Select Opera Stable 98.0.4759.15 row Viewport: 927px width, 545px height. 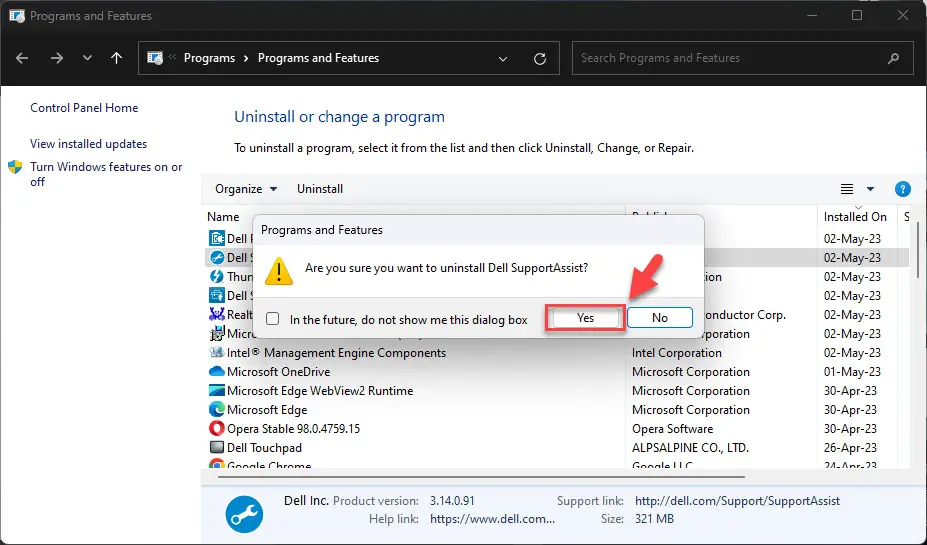click(556, 429)
